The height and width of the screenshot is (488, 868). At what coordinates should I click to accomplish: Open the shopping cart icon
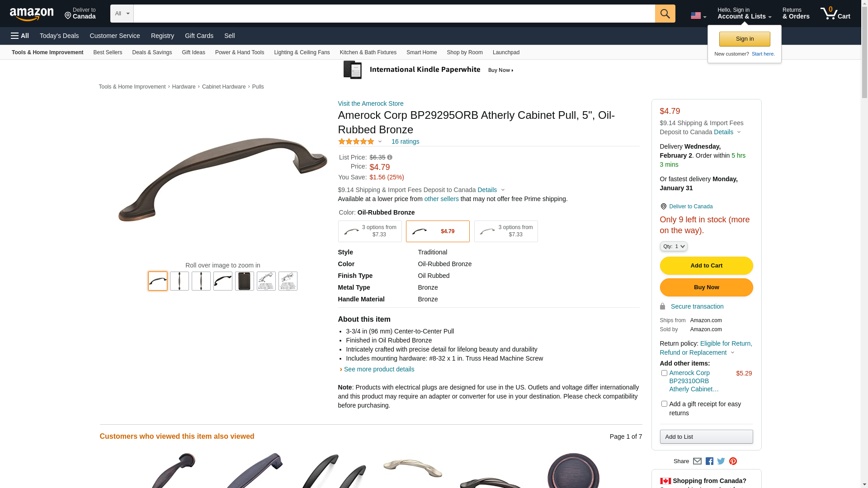835,14
